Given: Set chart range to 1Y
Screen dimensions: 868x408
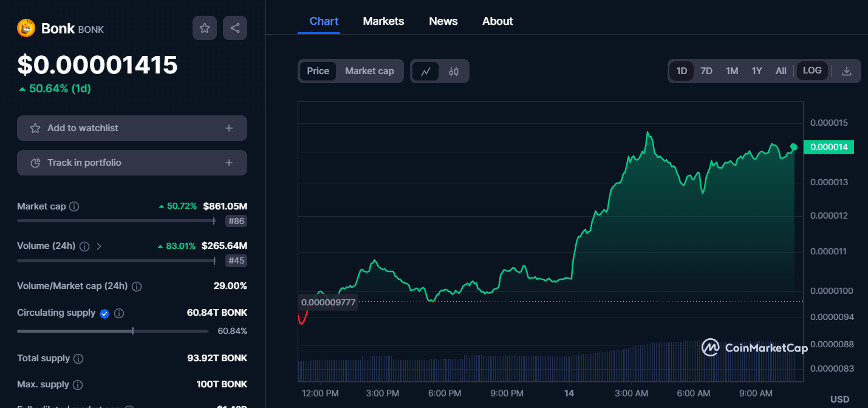Looking at the screenshot, I should pos(757,71).
